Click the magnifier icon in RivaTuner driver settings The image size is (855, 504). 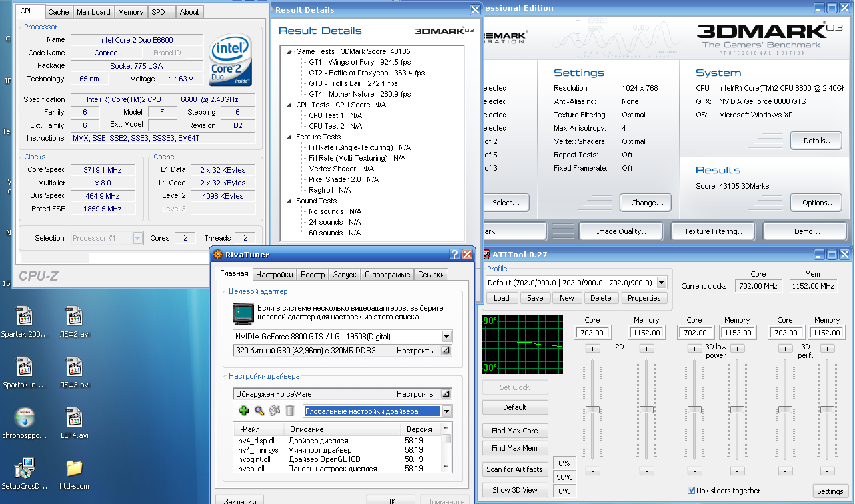(259, 411)
